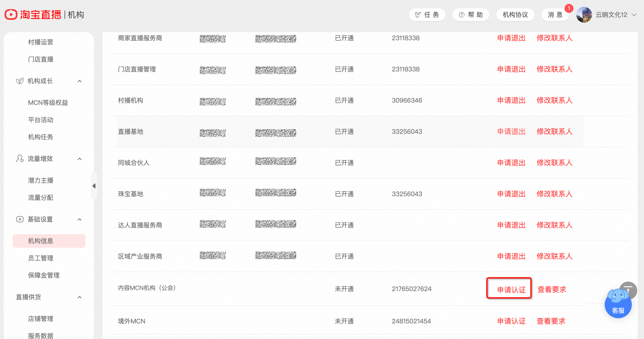Click the 未开通 status of 境外MCN
Image resolution: width=644 pixels, height=339 pixels.
click(x=344, y=321)
